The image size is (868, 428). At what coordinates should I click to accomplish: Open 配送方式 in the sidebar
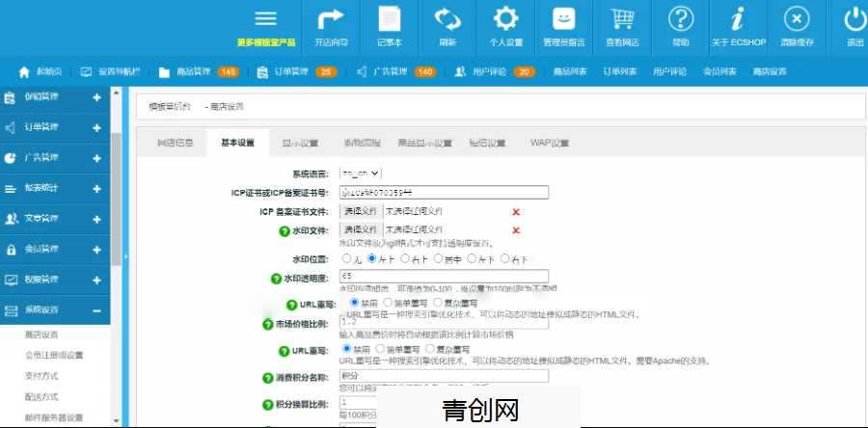pos(41,397)
